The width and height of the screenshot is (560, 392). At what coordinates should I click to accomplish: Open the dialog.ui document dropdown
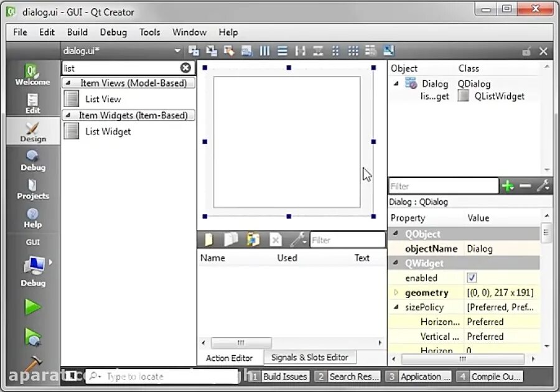click(177, 50)
